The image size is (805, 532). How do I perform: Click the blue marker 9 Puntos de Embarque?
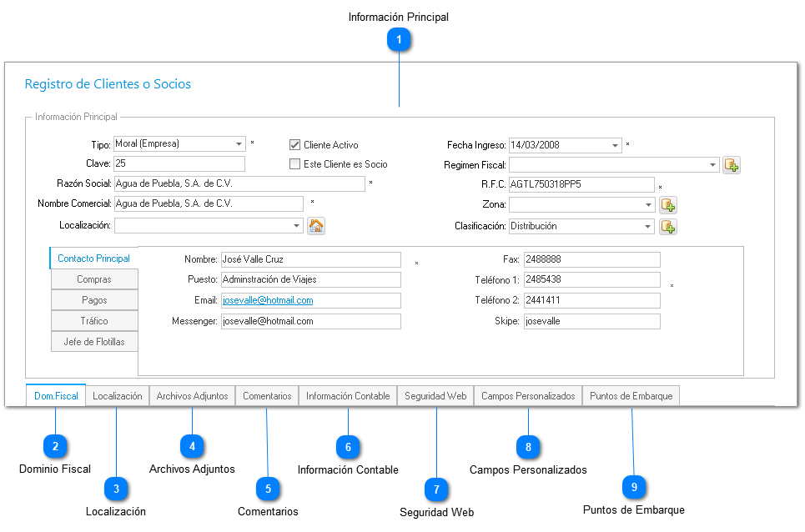pos(634,487)
